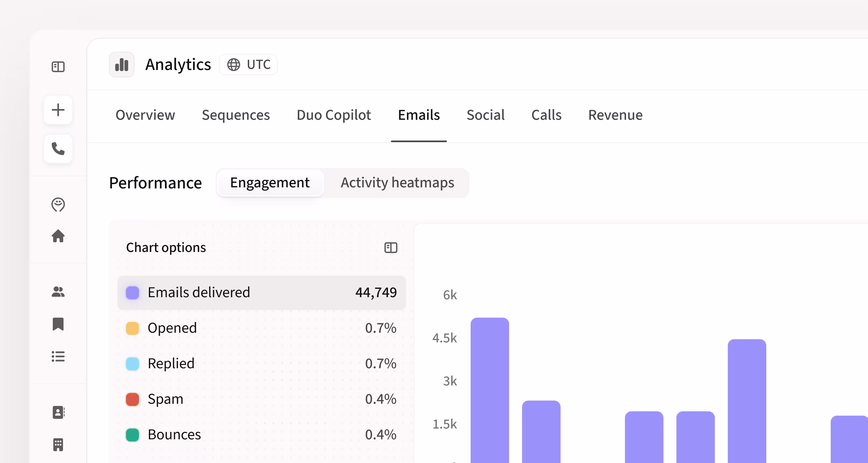Click the Analytics page title
The image size is (868, 463).
coord(178,64)
